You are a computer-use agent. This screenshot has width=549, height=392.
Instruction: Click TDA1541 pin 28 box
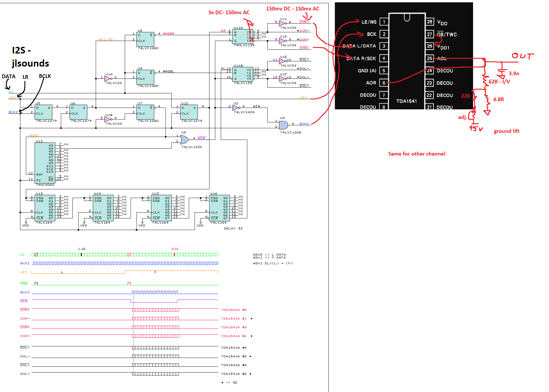tap(430, 22)
